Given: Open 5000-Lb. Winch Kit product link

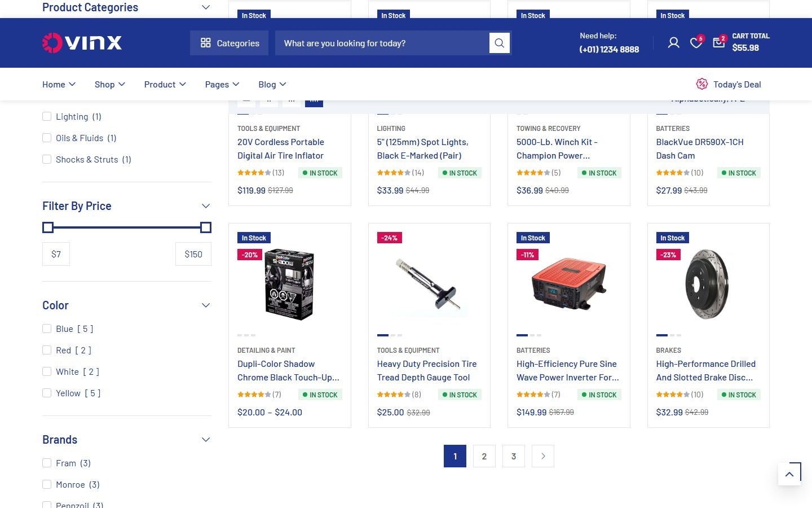Looking at the screenshot, I should pyautogui.click(x=557, y=149).
